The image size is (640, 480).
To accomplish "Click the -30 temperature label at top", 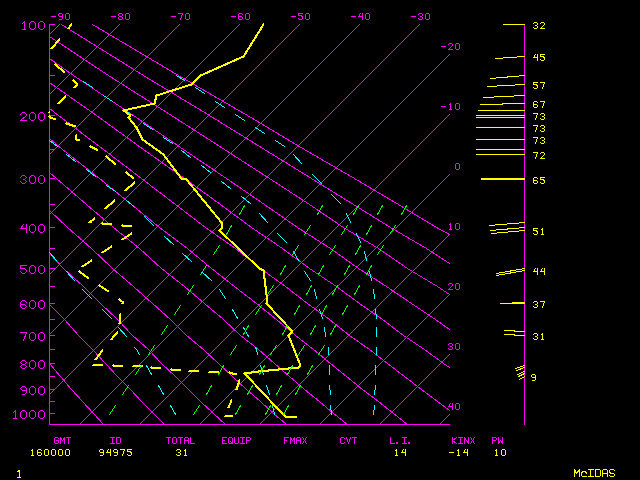I will click(420, 17).
